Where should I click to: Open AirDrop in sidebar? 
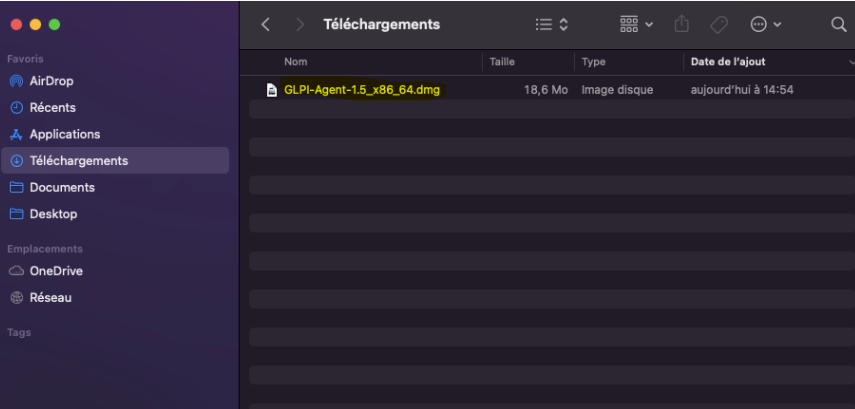115,81
